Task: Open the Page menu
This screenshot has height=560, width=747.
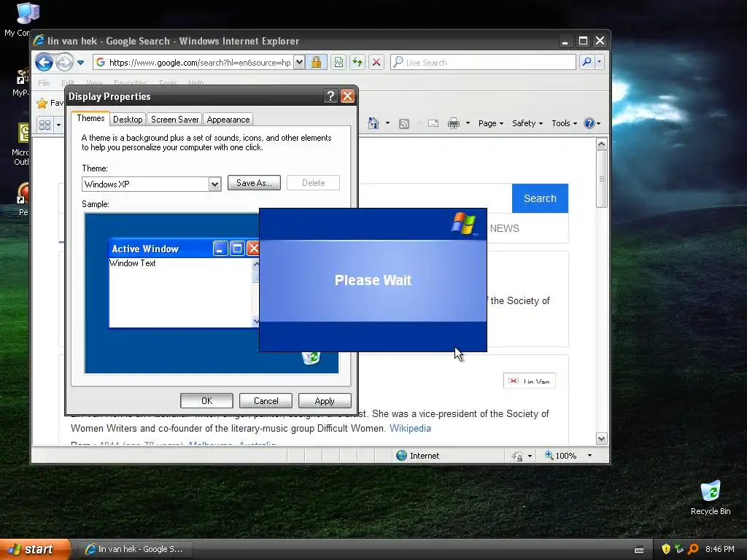Action: pos(491,123)
